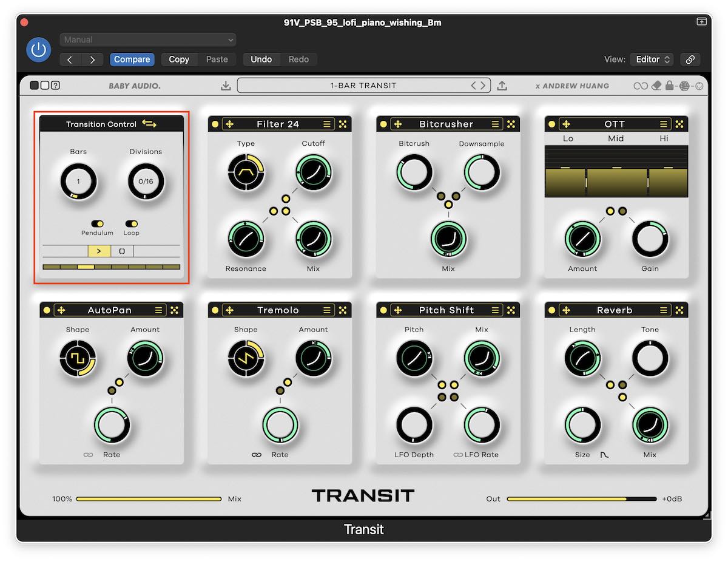Go to previous preset with left arrow
728x561 pixels.
(x=70, y=59)
